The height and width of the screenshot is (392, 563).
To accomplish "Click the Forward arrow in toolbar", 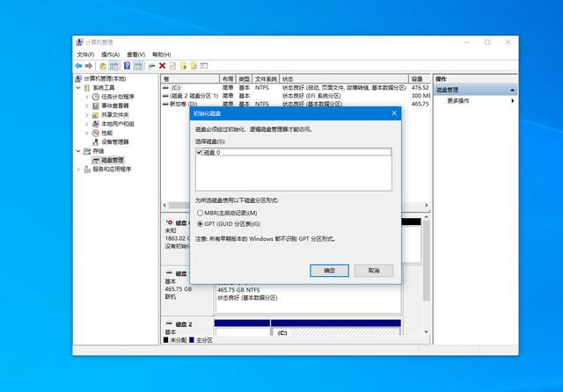I will [89, 66].
